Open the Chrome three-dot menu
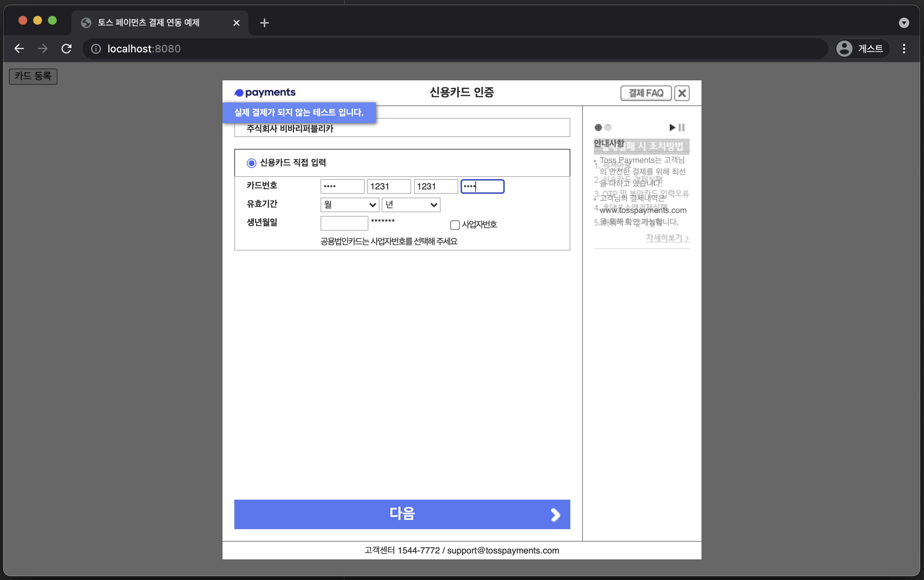 coord(904,49)
